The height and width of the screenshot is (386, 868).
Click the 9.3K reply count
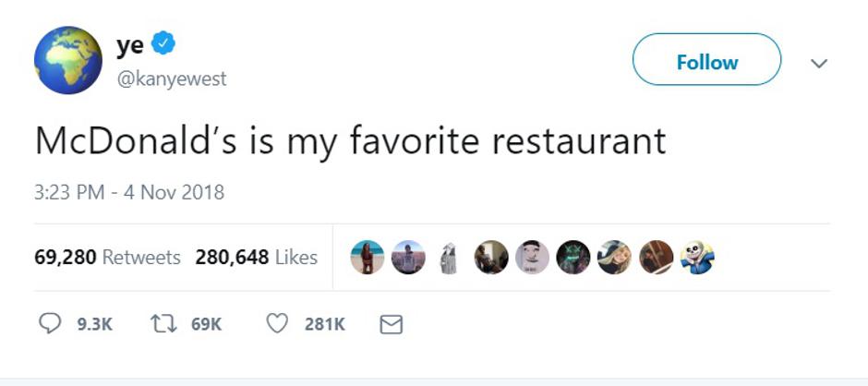click(92, 324)
